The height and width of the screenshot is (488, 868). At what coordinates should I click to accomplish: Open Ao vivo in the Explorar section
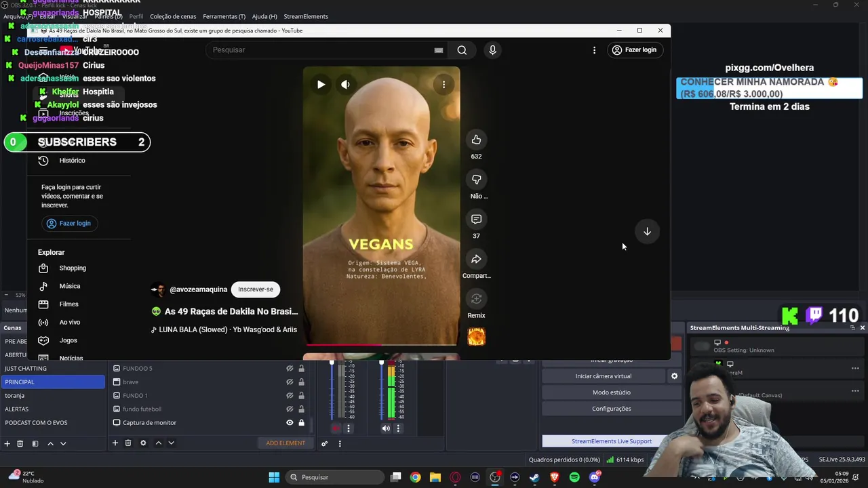70,323
